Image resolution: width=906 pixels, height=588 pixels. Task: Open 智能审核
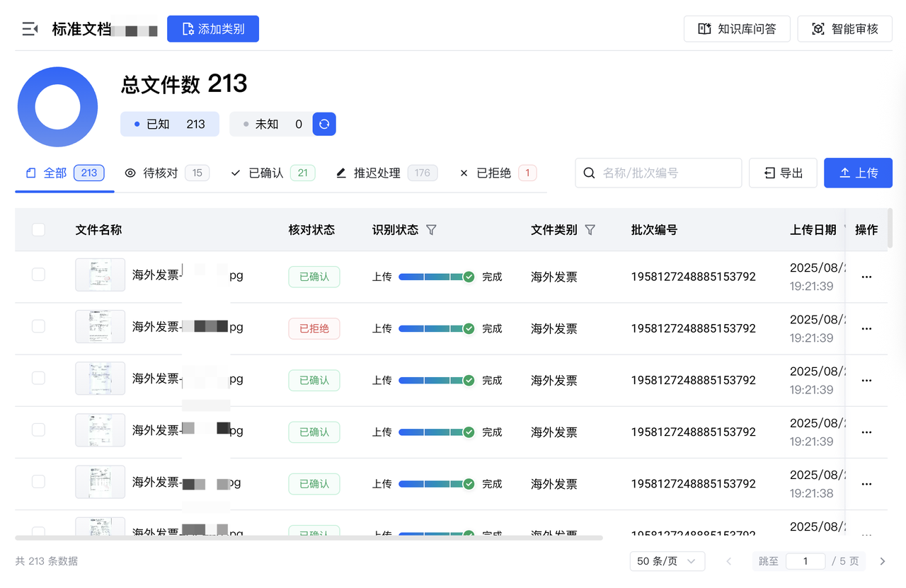(844, 29)
